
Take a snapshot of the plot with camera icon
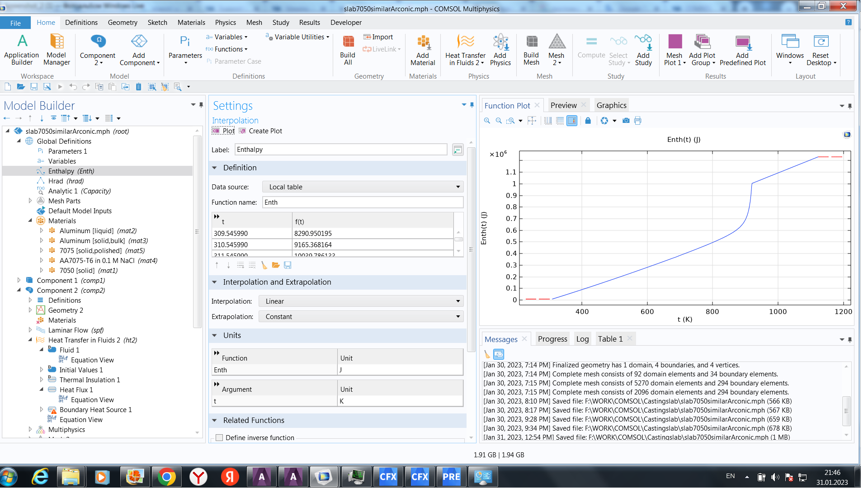626,121
